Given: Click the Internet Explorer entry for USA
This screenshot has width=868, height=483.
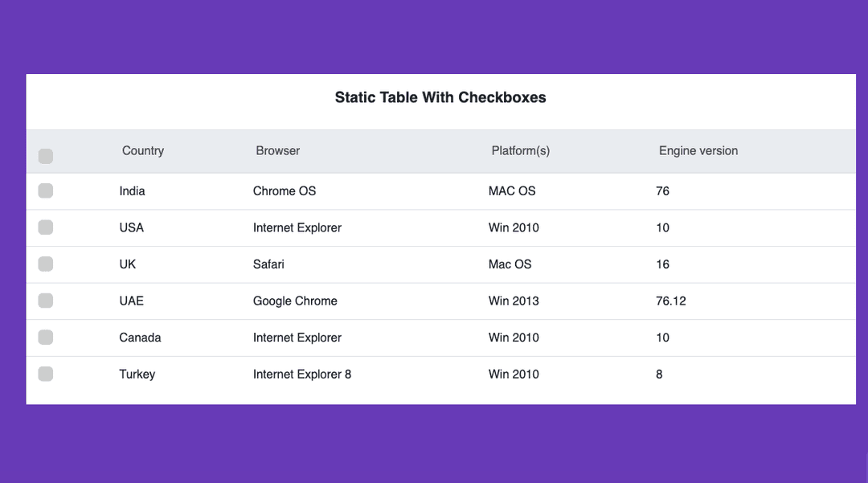Looking at the screenshot, I should pos(297,227).
